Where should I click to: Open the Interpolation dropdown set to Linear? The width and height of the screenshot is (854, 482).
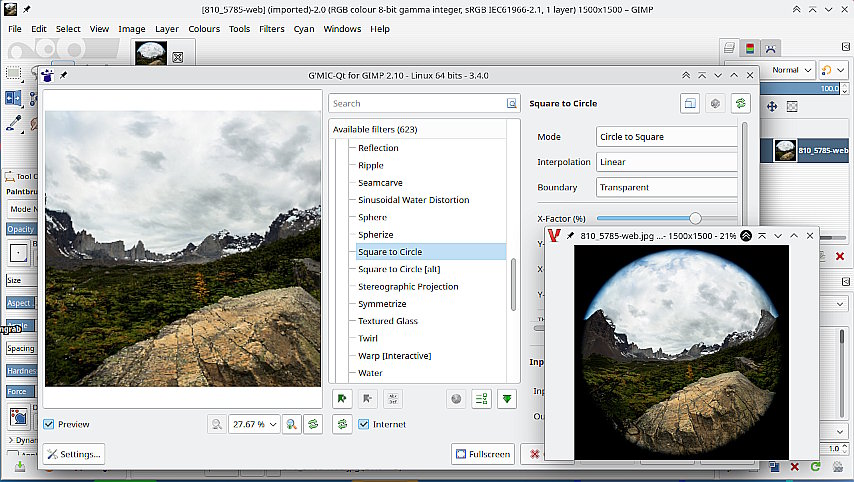click(666, 162)
